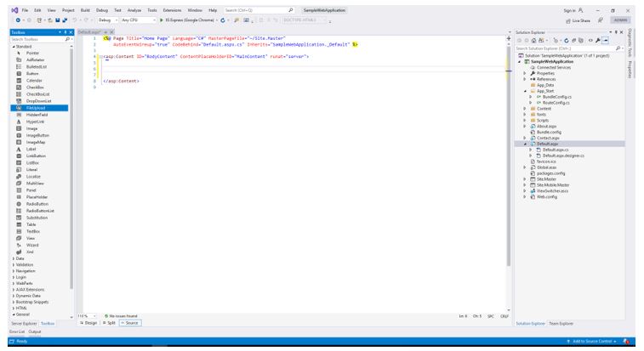Image resolution: width=644 pixels, height=351 pixels.
Task: Open the Error List tab
Action: (17, 331)
